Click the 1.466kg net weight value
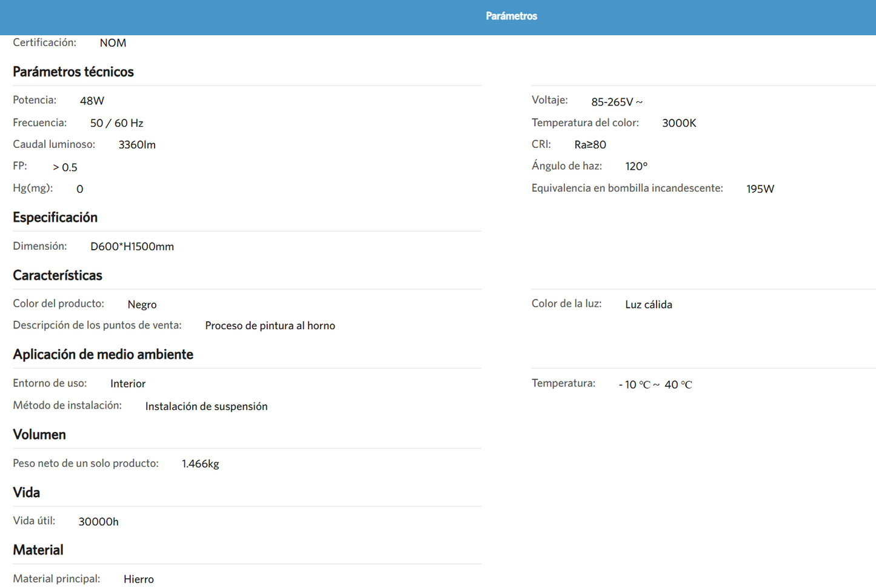This screenshot has width=876, height=588. (x=200, y=464)
